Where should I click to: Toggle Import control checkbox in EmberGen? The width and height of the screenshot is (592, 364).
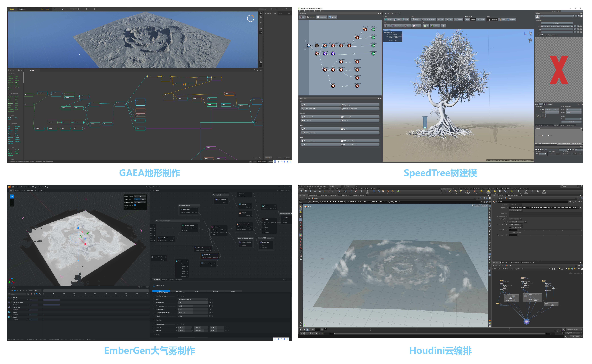tap(178, 324)
